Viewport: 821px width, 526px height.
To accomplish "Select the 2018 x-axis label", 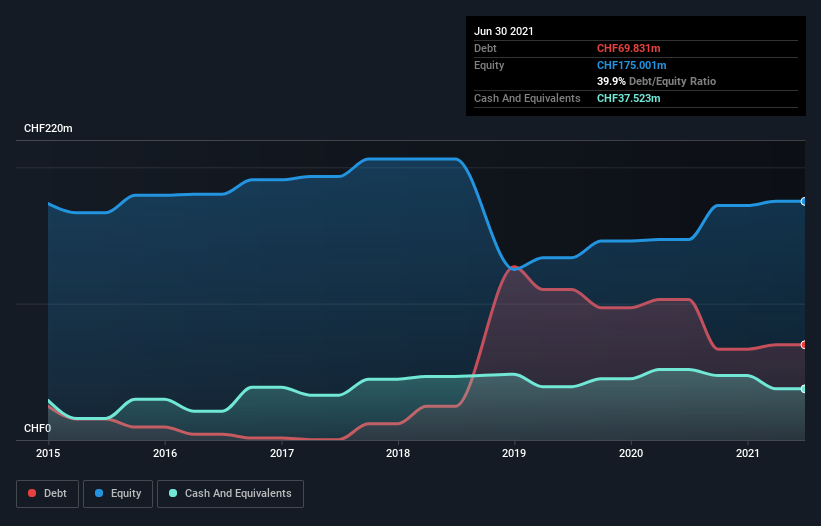I will point(398,453).
